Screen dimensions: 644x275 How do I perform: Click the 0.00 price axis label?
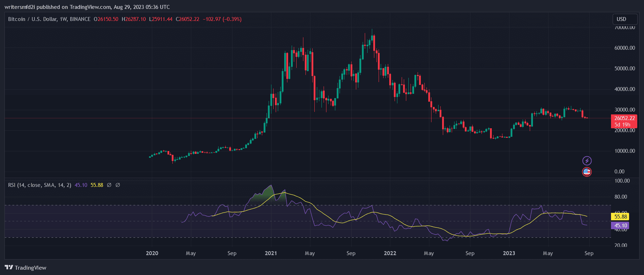(x=620, y=172)
